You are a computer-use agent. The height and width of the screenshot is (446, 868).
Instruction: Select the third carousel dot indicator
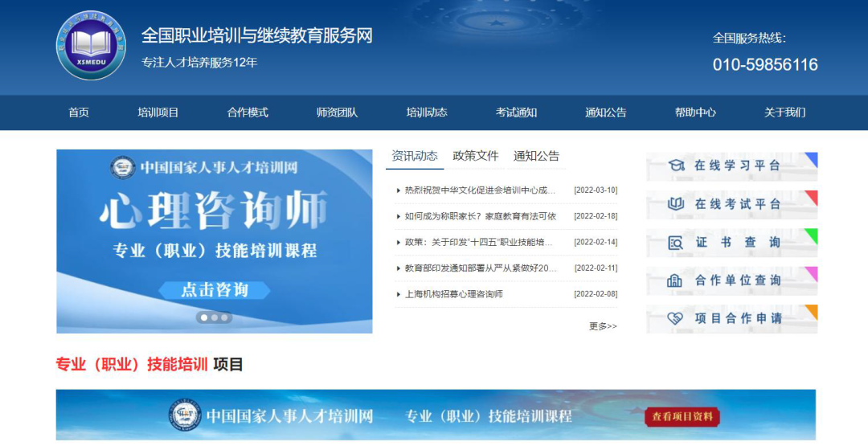click(x=225, y=317)
